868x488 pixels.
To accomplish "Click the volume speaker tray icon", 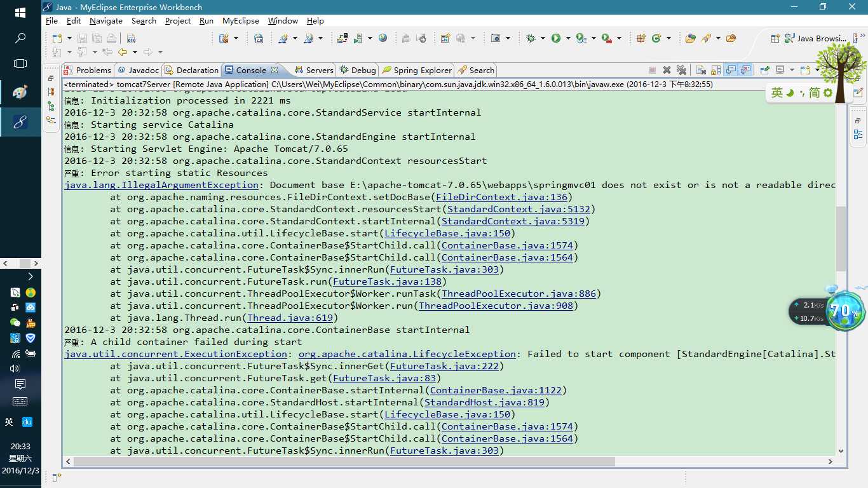I will coord(15,369).
